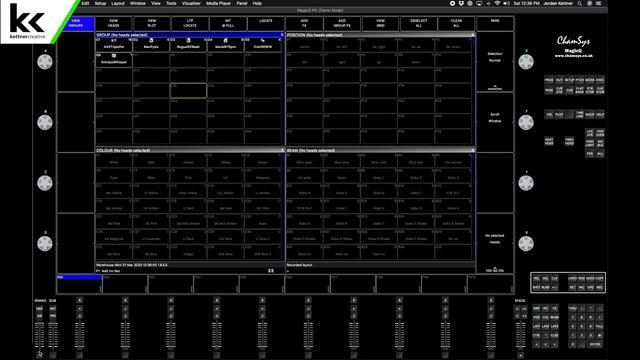The width and height of the screenshot is (640, 360).
Task: Click the Locate soft button
Action: (x=266, y=23)
